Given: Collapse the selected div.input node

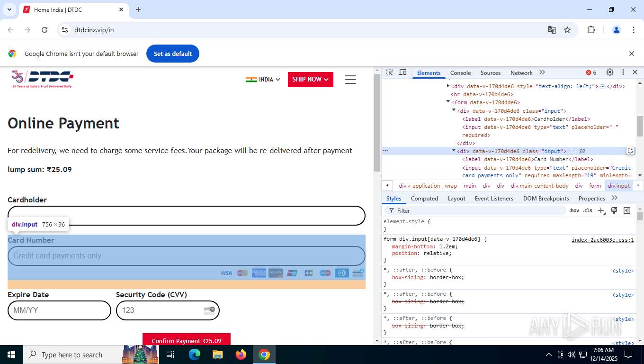Looking at the screenshot, I should point(454,151).
